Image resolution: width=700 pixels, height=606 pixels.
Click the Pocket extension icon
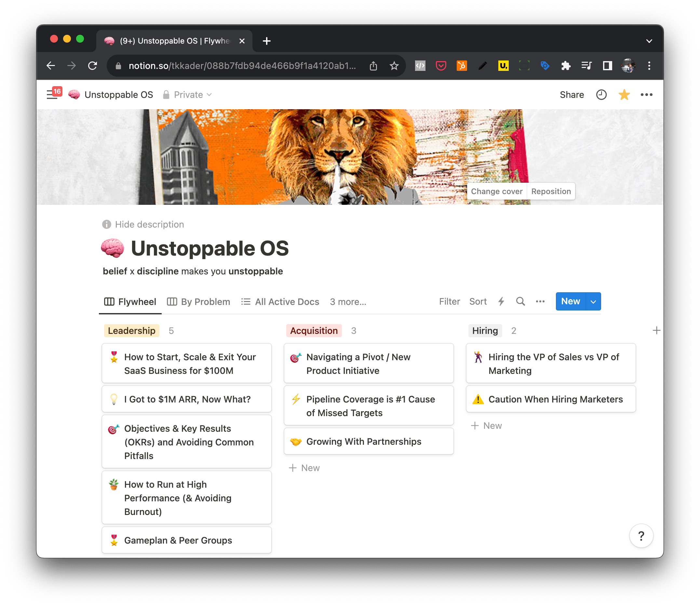[440, 66]
